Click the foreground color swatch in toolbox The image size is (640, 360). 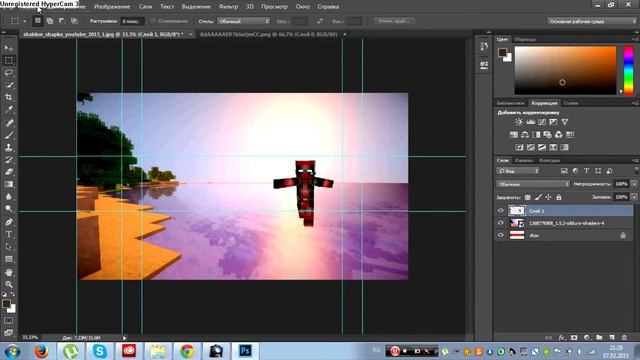pyautogui.click(x=6, y=304)
